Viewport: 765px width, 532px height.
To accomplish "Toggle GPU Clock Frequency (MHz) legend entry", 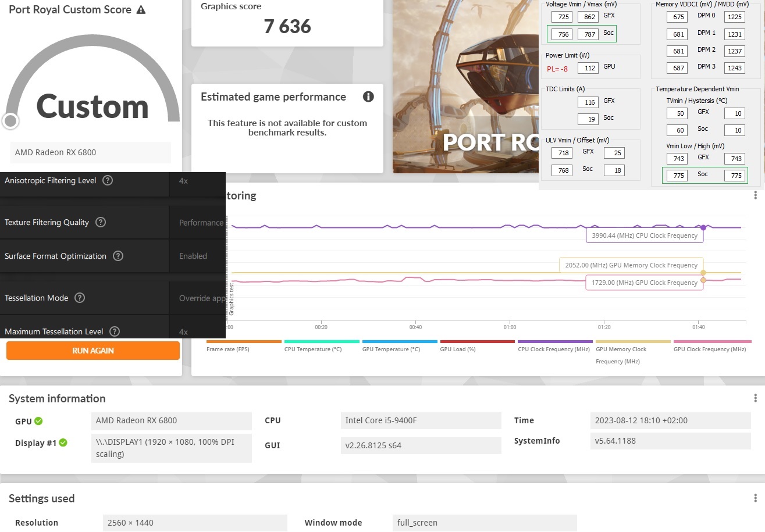I will [x=712, y=346].
